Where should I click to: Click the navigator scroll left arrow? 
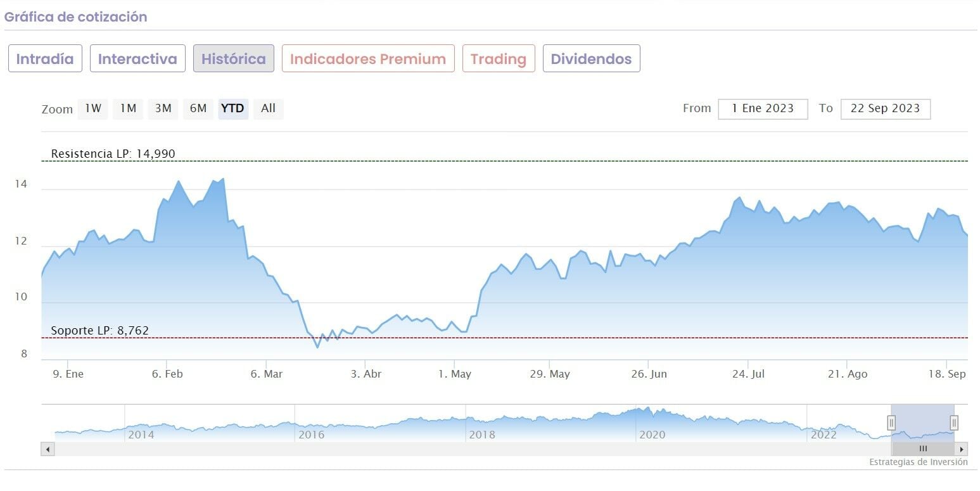pos(48,449)
